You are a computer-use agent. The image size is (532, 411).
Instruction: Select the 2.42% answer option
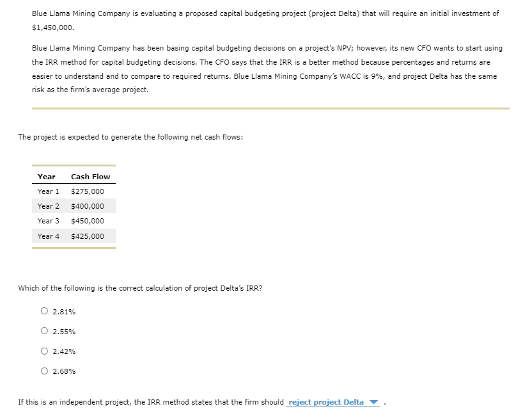tap(44, 351)
